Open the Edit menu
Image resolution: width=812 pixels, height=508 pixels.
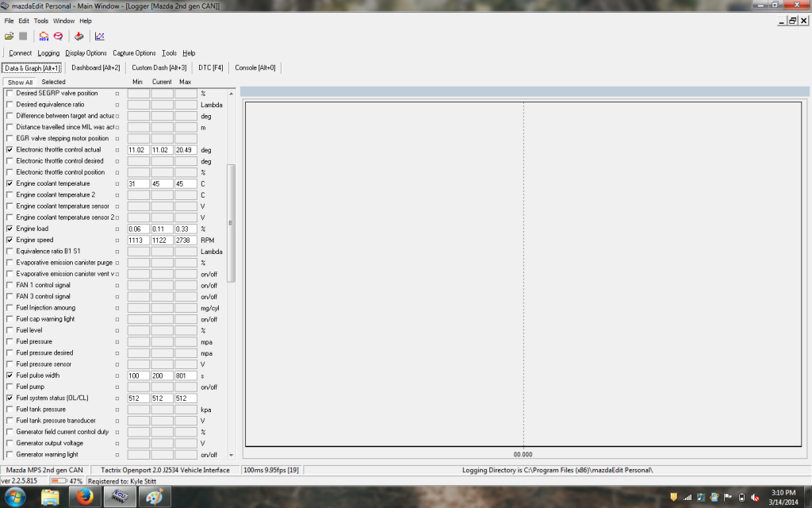[24, 21]
